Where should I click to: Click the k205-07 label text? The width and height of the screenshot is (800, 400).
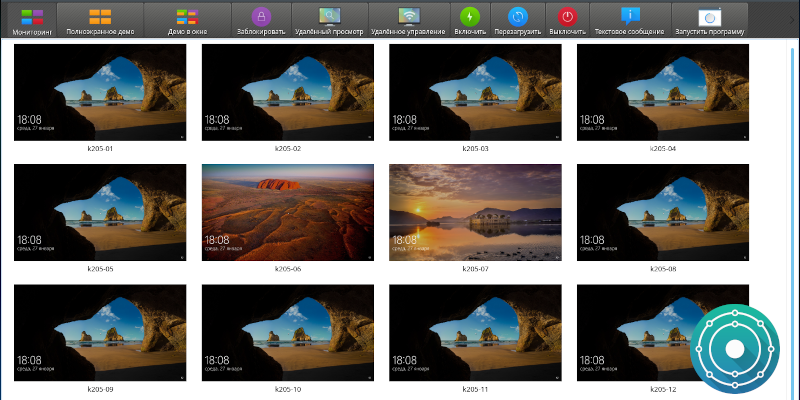click(x=476, y=269)
